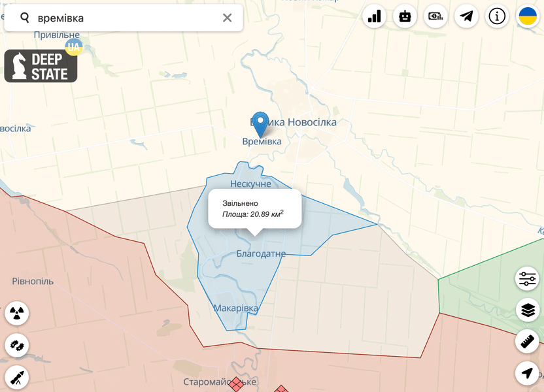Show the info circle button
The width and height of the screenshot is (544, 392).
(x=497, y=16)
